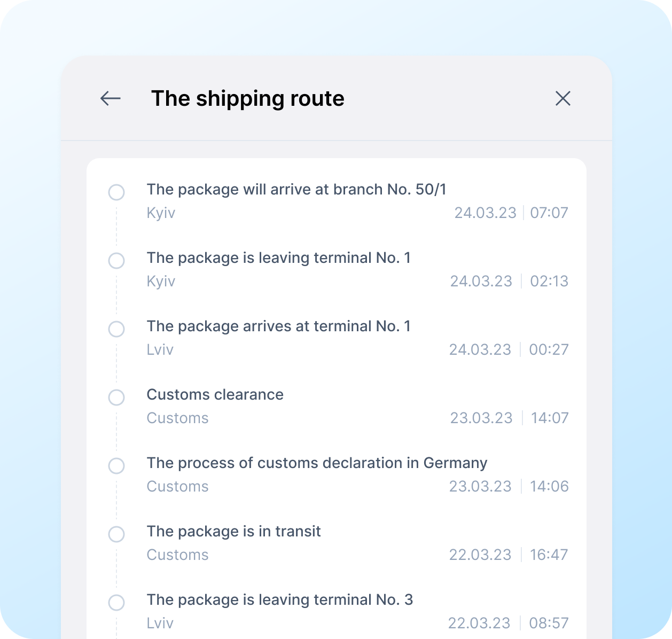Select the circle for package in transit

116,534
